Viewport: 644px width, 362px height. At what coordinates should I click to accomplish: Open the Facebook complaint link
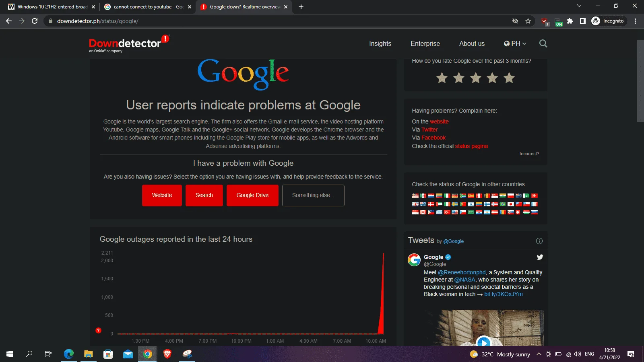(x=433, y=138)
